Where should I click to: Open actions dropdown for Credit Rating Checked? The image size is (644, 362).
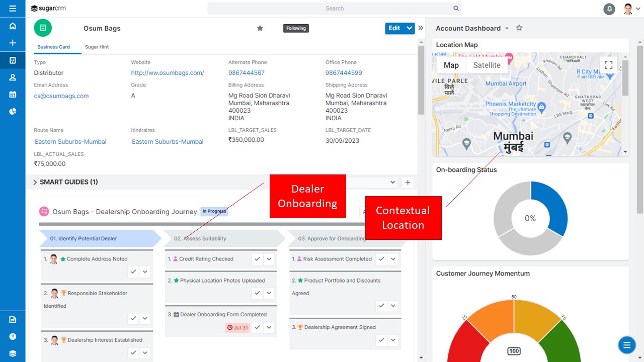pyautogui.click(x=269, y=259)
